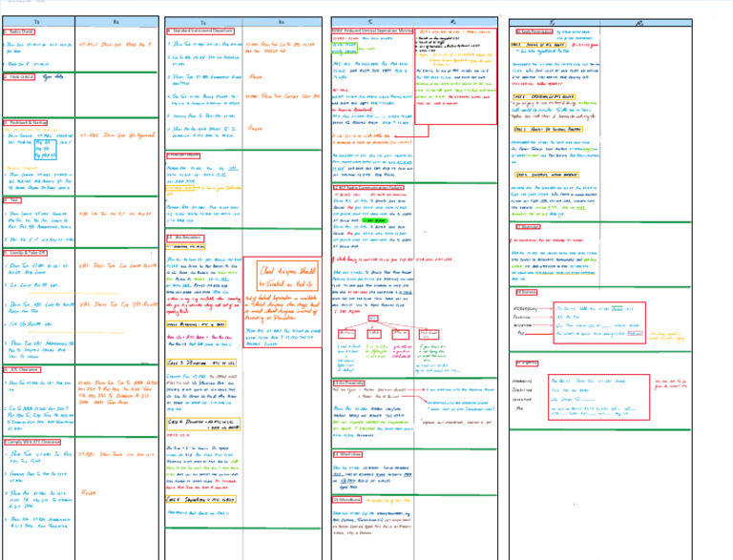Select the 'Lineup & Take-Off' section heading

pyautogui.click(x=25, y=253)
